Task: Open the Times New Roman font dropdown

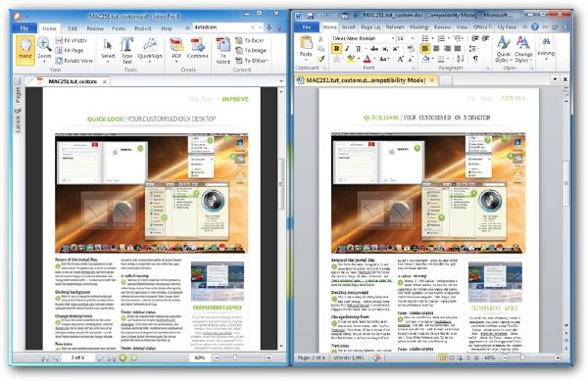Action: (x=393, y=38)
